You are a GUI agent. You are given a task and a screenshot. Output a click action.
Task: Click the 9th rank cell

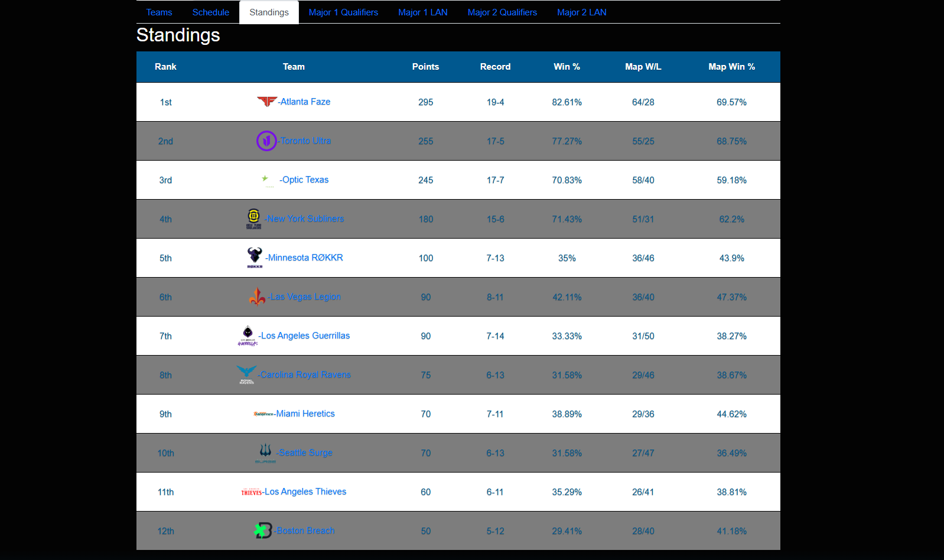[x=165, y=414]
